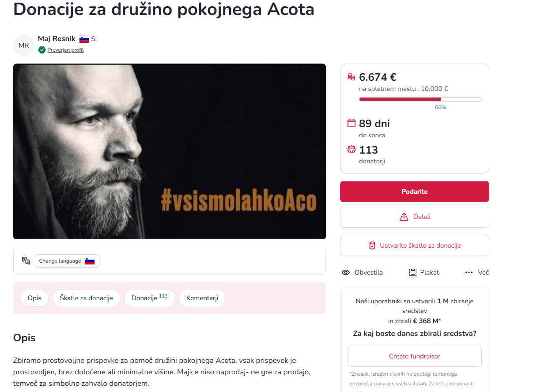The width and height of the screenshot is (533, 392).
Task: Click the translate icon beside Change language
Action: click(x=26, y=260)
